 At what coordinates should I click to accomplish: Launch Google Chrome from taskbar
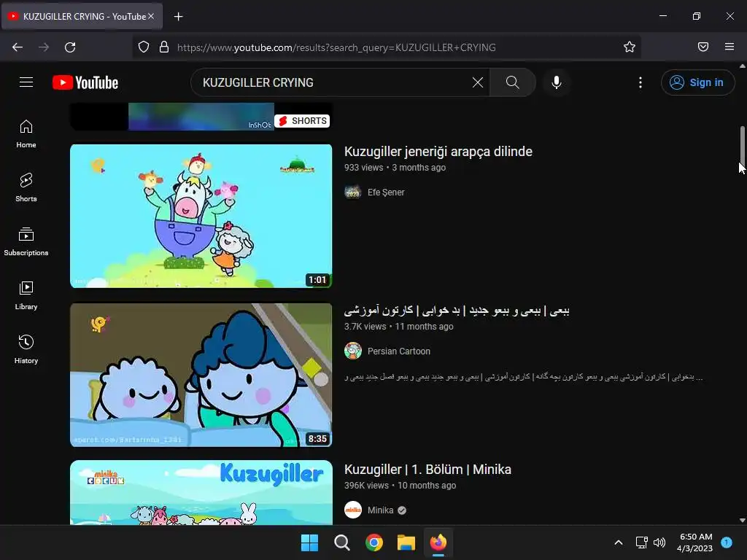(x=374, y=542)
